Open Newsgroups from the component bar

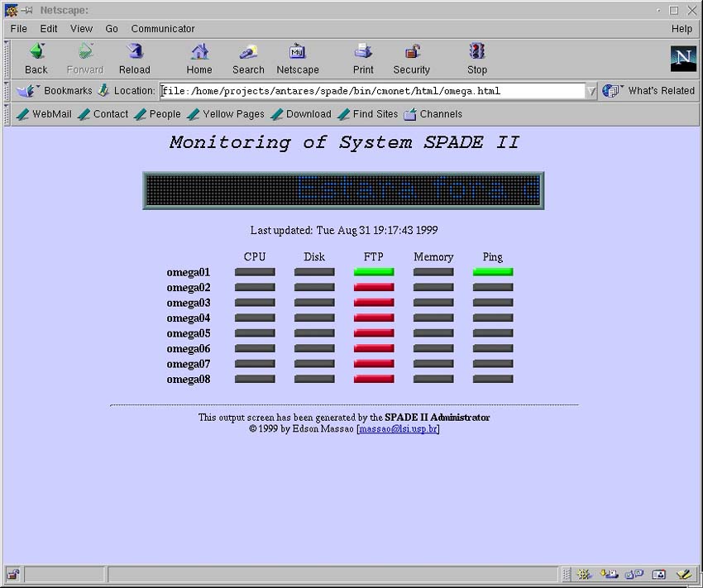[634, 574]
